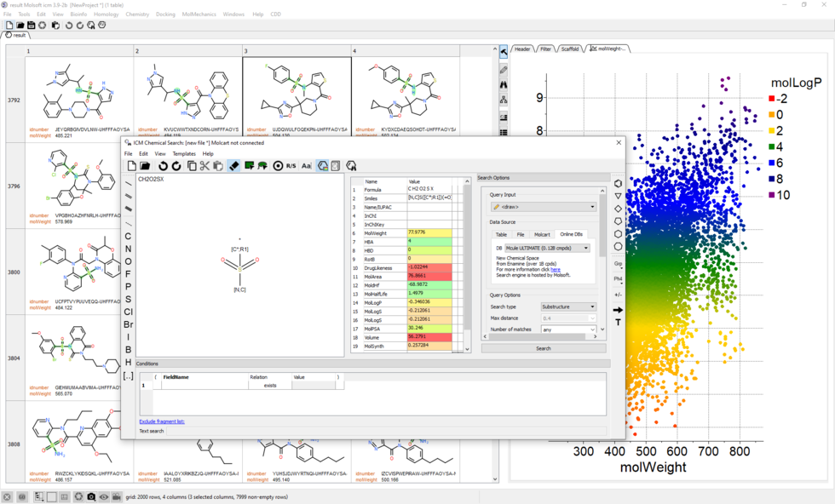835x504 pixels.
Task: Select the triple bond drawing tool
Action: click(129, 209)
